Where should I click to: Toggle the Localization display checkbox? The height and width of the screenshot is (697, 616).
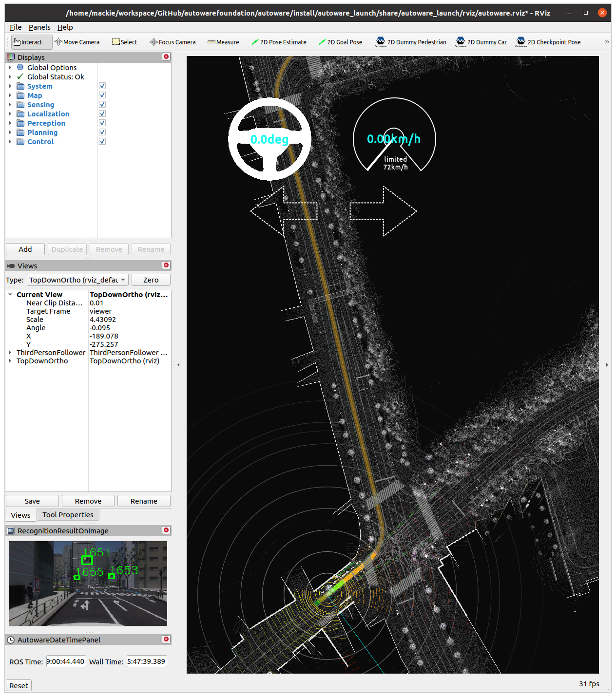[102, 114]
